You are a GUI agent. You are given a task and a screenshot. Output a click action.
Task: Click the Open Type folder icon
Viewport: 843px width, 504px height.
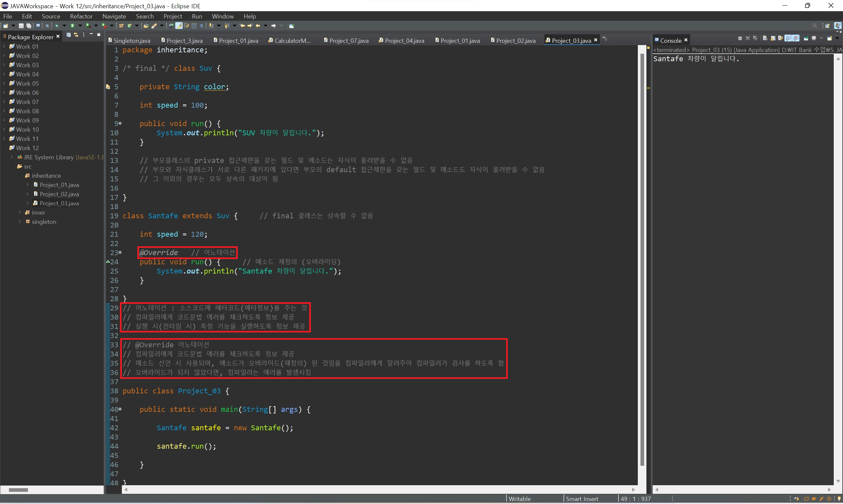point(146,26)
